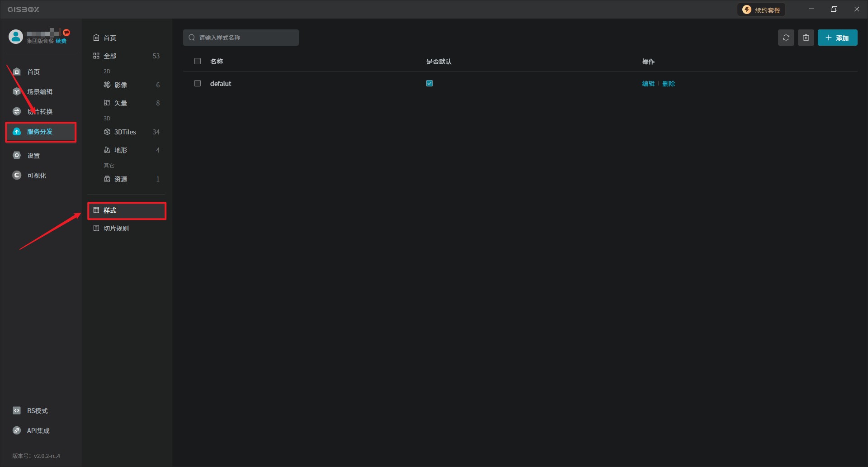Tick the checkbox for defalut row
Screen dimensions: 868x467
198,83
